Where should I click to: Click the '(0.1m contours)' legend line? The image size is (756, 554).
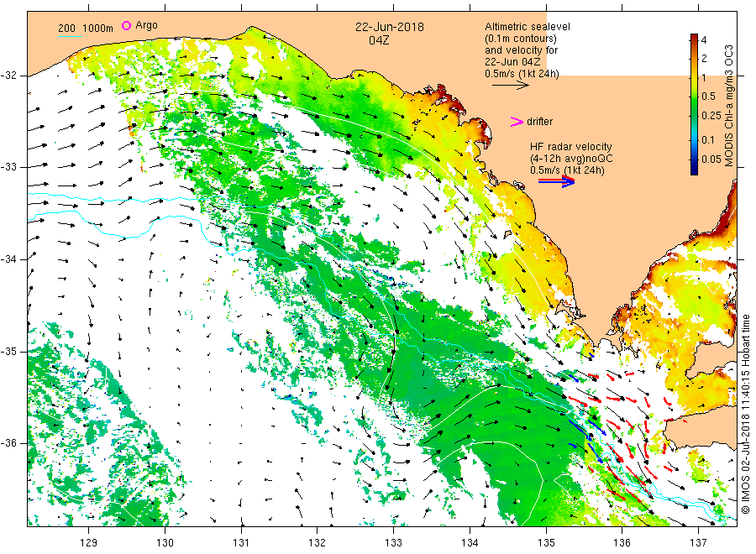click(x=521, y=38)
